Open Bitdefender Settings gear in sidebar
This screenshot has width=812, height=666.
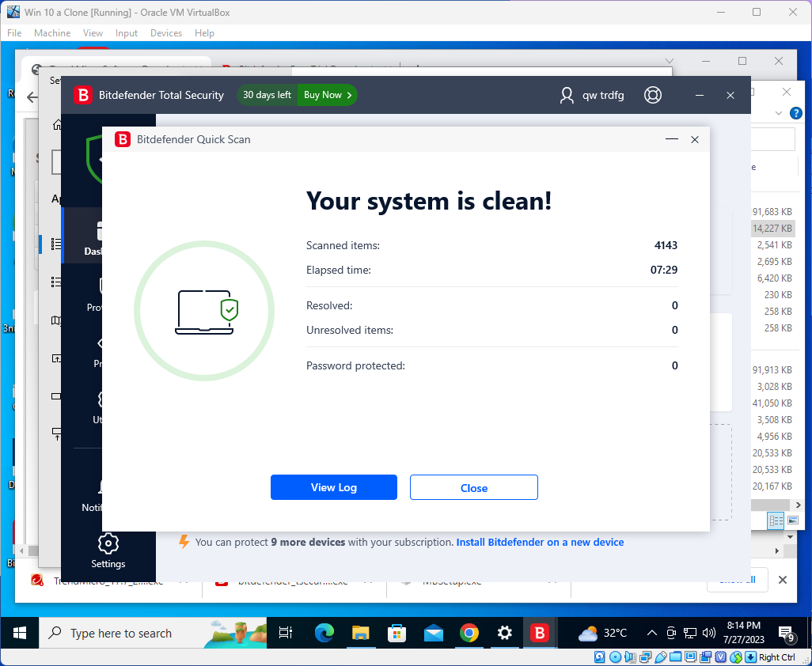coord(108,551)
